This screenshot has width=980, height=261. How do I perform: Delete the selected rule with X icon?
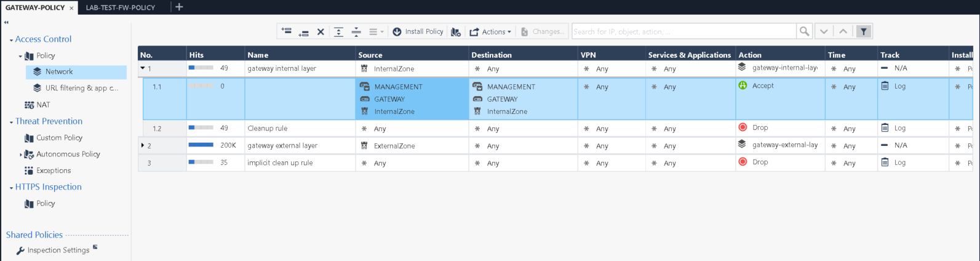[321, 31]
